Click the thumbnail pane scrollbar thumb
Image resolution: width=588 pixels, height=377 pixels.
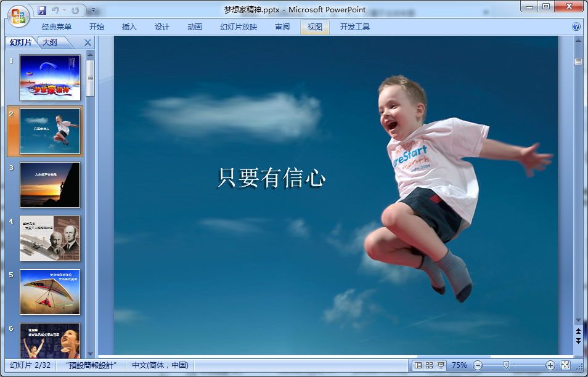tap(90, 78)
